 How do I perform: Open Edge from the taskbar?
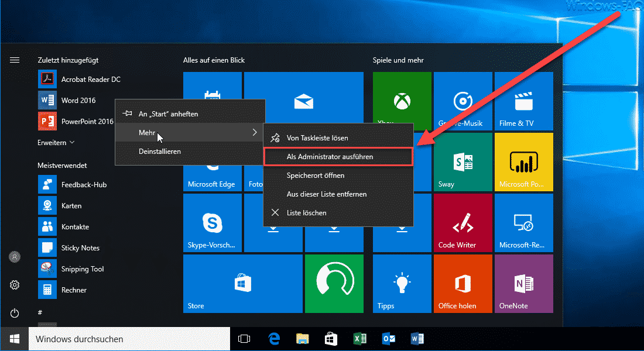point(274,339)
